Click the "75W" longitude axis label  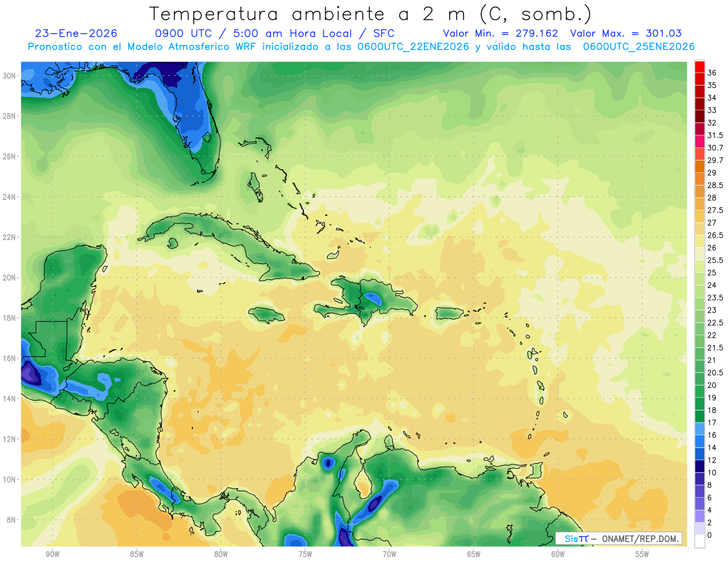tap(305, 554)
